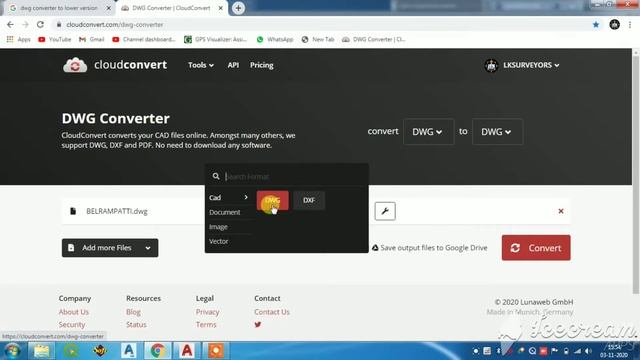Open conversion options with wrench icon
Image resolution: width=640 pixels, height=360 pixels.
pos(385,211)
